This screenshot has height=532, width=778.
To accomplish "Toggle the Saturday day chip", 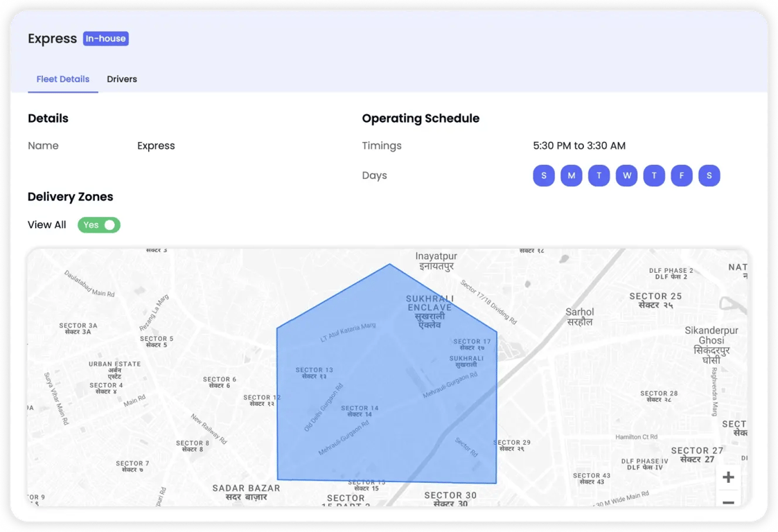I will point(709,176).
